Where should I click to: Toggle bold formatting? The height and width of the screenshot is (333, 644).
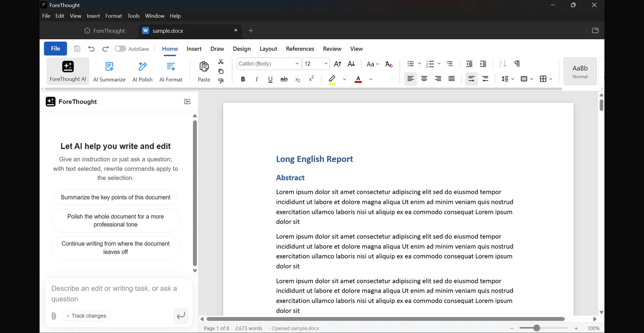tap(243, 79)
